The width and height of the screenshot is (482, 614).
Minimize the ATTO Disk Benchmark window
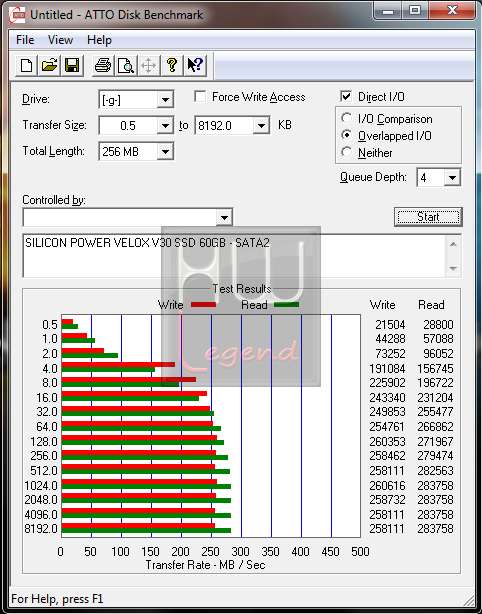(388, 11)
